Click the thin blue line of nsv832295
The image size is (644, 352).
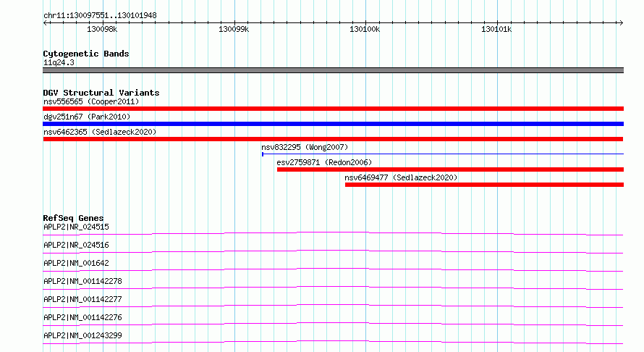tap(443, 154)
